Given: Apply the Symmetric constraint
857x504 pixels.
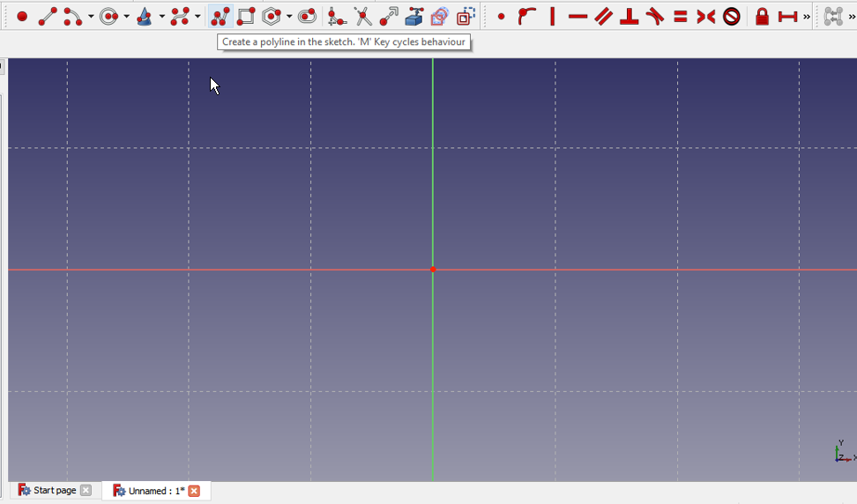Looking at the screenshot, I should [x=705, y=17].
